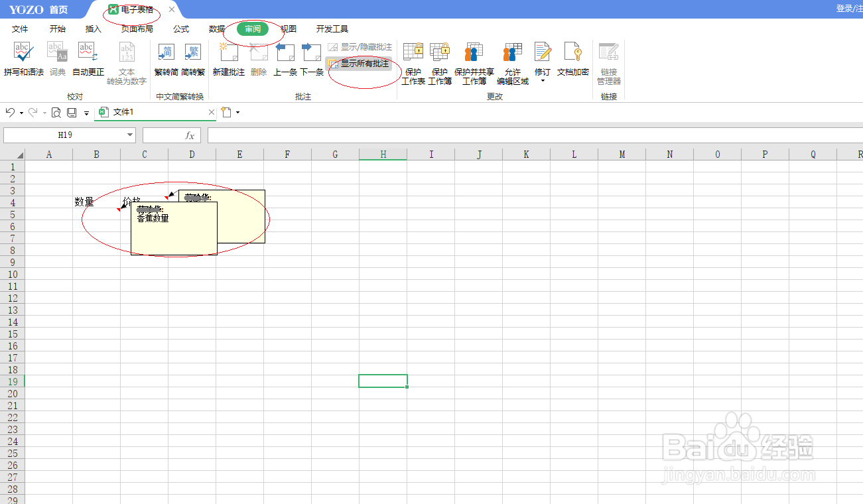Close the 文件1 document tab
The image size is (863, 504).
pyautogui.click(x=212, y=113)
